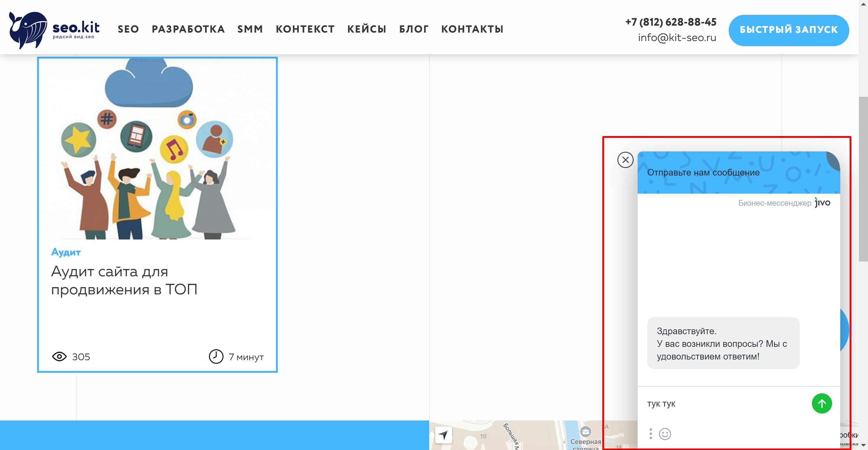Go to the SMM section
Screen dimensions: 868x450
click(x=250, y=29)
